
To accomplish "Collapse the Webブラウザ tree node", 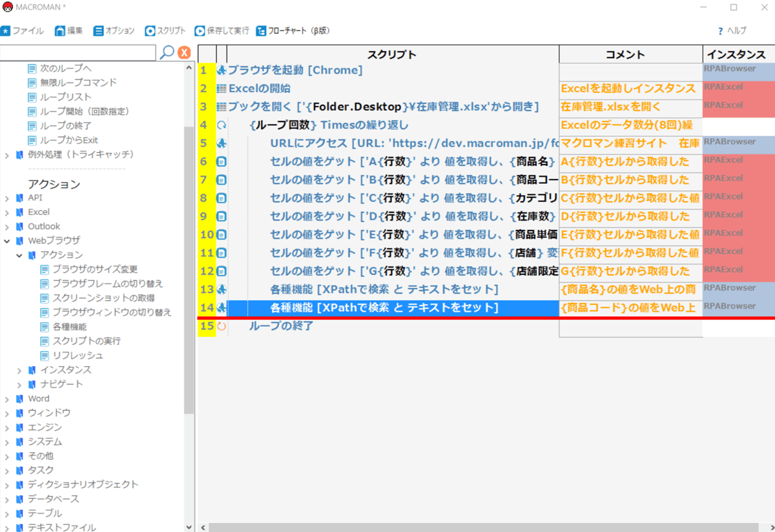I will point(6,241).
